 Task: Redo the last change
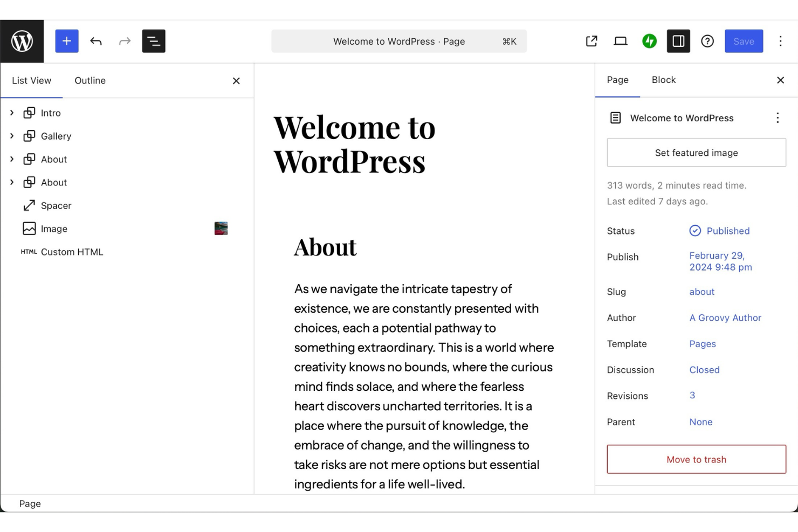[x=125, y=41]
